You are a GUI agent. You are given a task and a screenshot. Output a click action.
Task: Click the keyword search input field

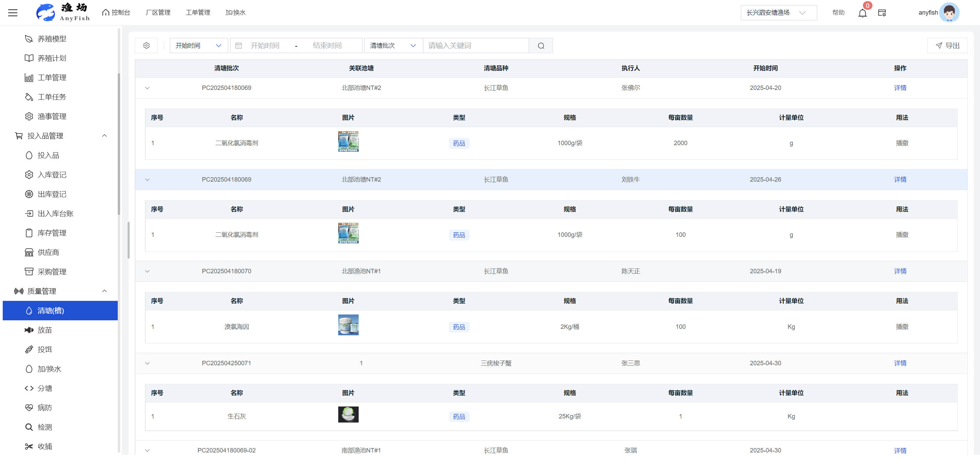pos(476,46)
